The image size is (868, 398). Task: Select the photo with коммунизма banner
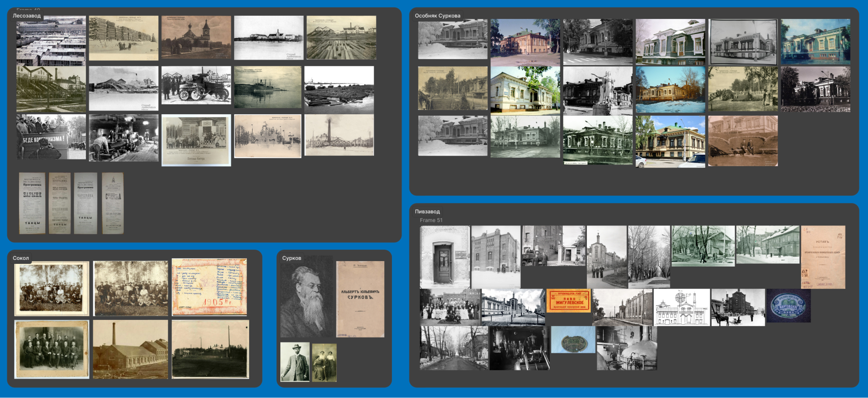click(x=51, y=137)
